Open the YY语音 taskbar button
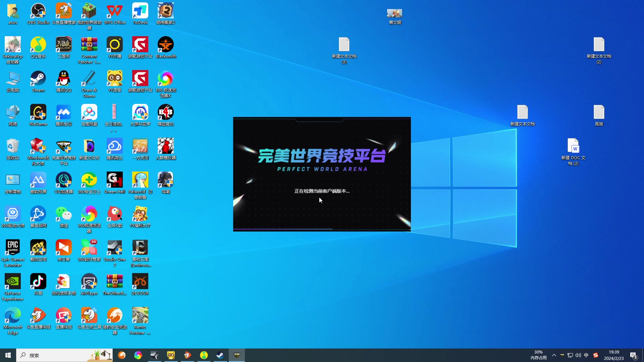 click(171, 355)
